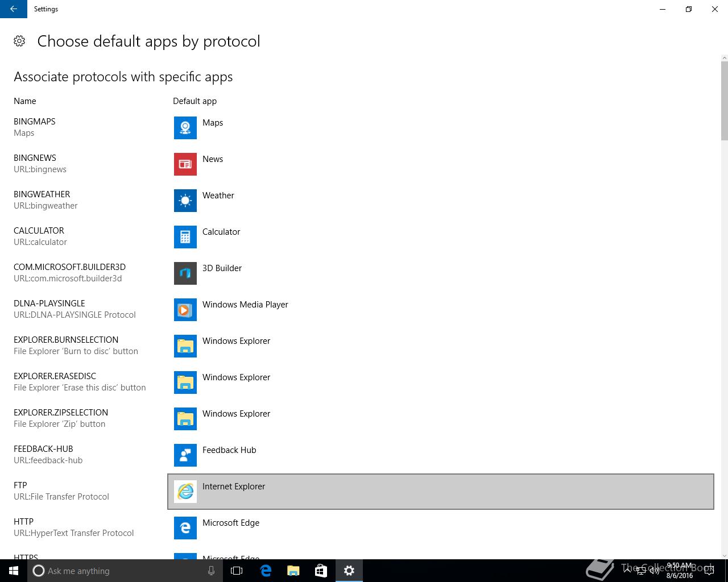Change the Windows Media Player default app

(441, 310)
